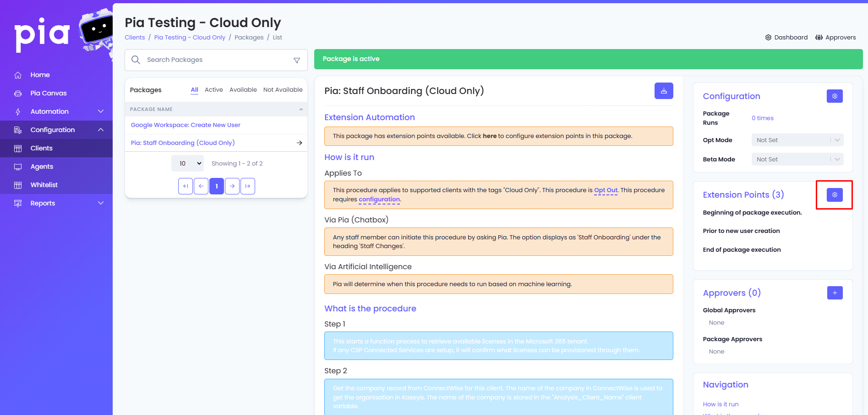Select the Not Available packages tab
Image resolution: width=868 pixels, height=415 pixels.
(x=283, y=90)
